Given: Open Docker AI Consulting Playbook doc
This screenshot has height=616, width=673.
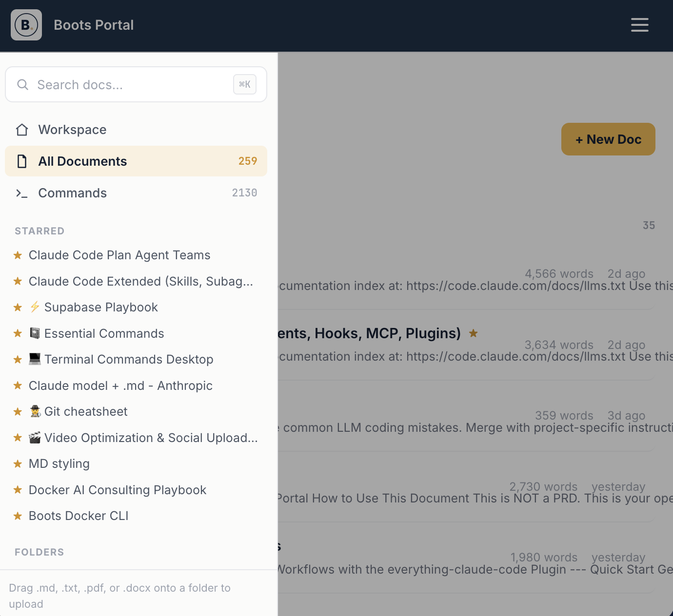Looking at the screenshot, I should [x=118, y=490].
